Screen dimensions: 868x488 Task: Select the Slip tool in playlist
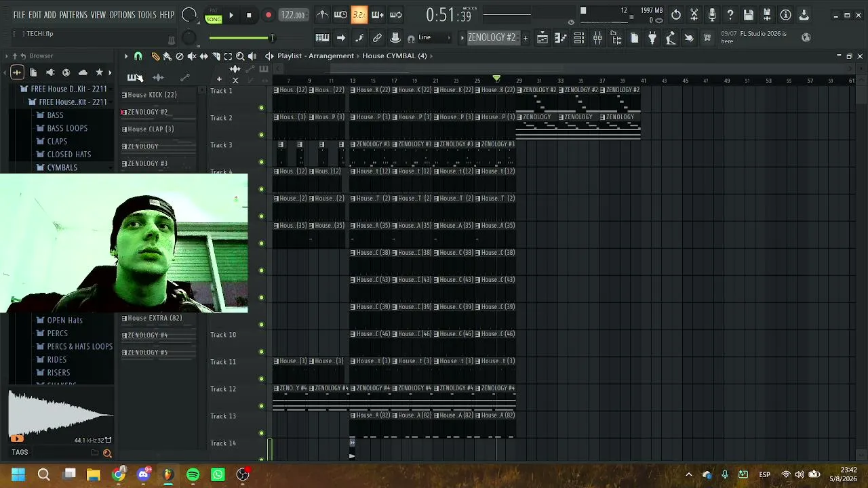pos(204,56)
